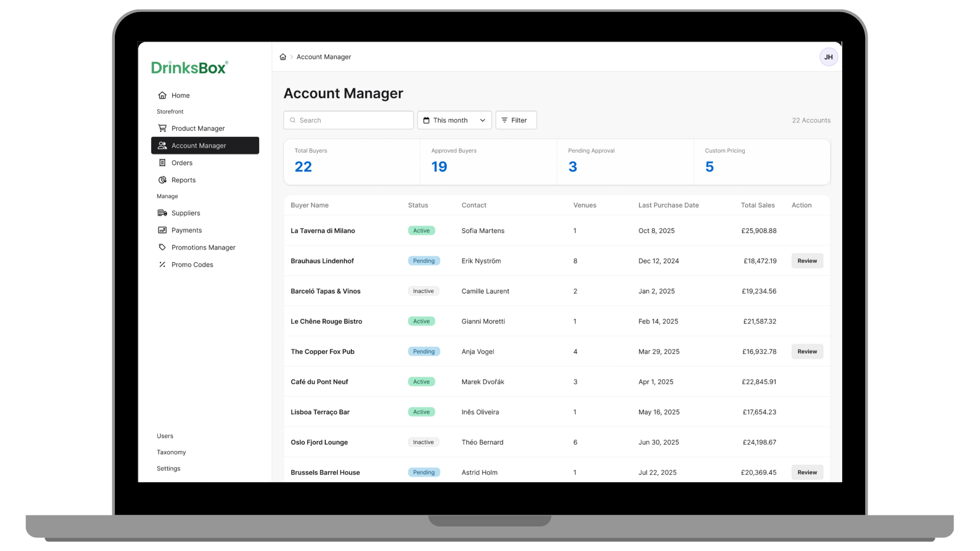This screenshot has width=980, height=551.
Task: Click the Promo Codes percent icon
Action: (x=162, y=265)
